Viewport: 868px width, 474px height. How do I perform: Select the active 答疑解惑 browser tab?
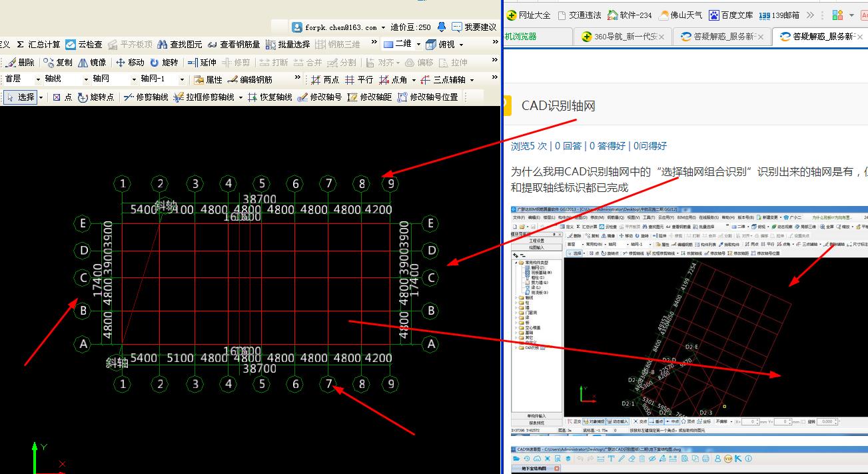820,37
